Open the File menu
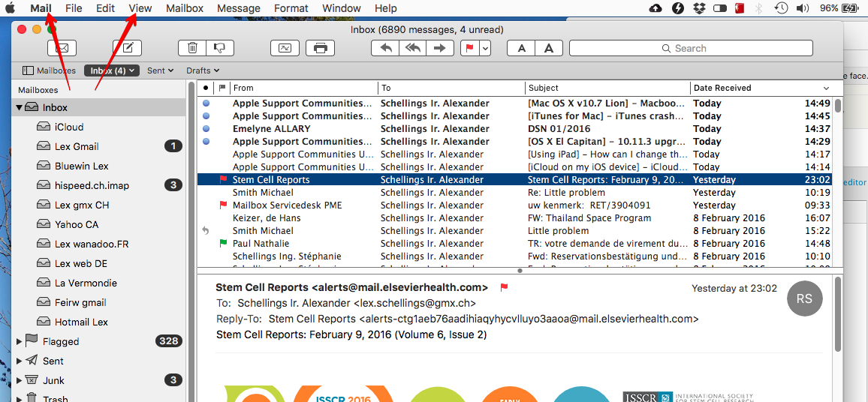The height and width of the screenshot is (402, 868). [74, 8]
